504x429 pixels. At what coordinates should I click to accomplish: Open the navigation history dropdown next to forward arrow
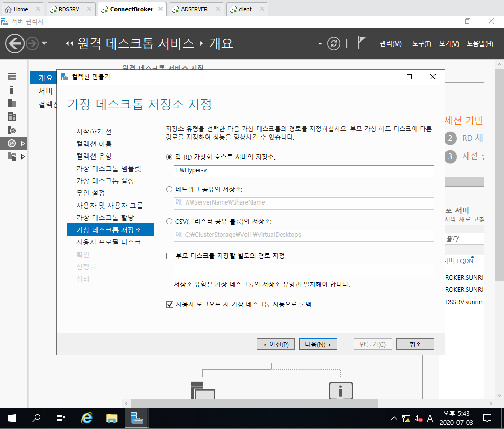44,43
